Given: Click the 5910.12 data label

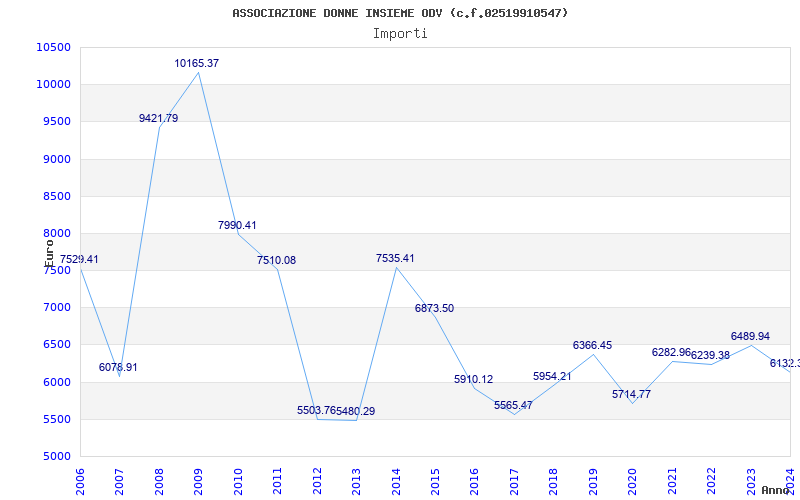Looking at the screenshot, I should click(x=473, y=380).
